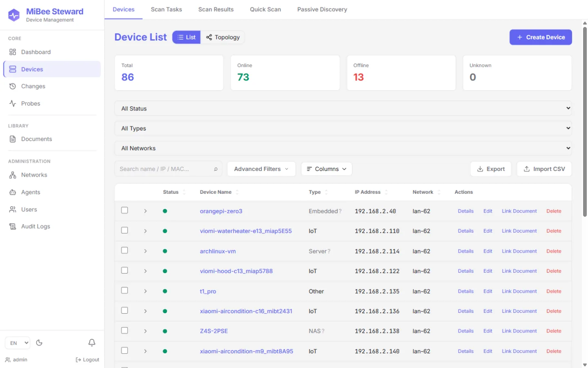The height and width of the screenshot is (368, 588).
Task: Click the Logout icon button
Action: [87, 360]
